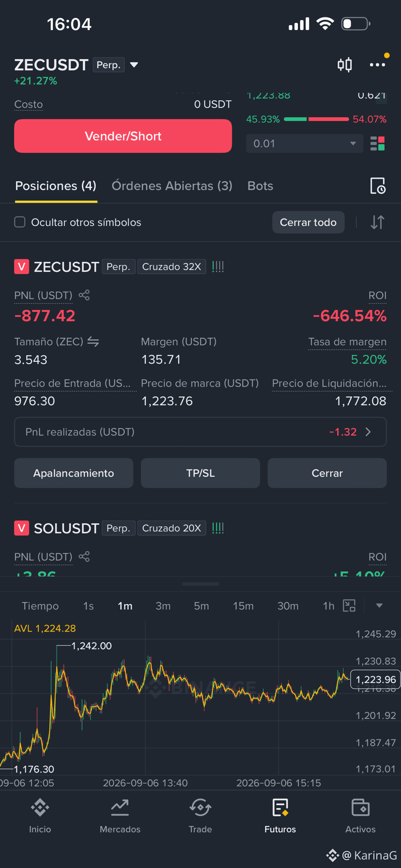Open the PnL realizadas (USDT) details row
Viewport: 401px width, 868px height.
tap(200, 432)
